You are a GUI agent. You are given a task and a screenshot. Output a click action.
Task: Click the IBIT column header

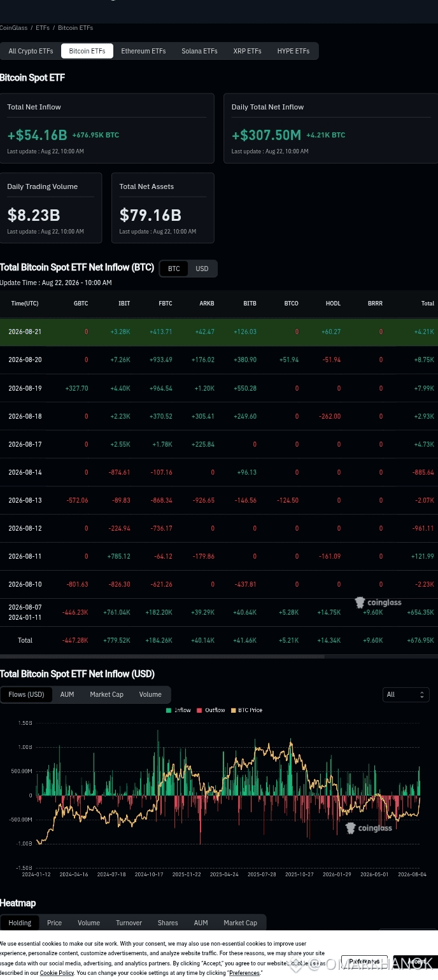point(124,304)
